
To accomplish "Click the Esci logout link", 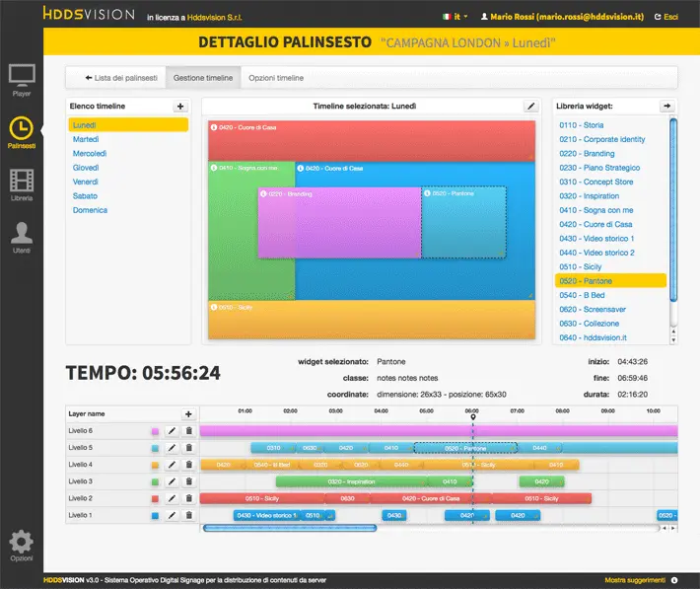I will (x=666, y=17).
